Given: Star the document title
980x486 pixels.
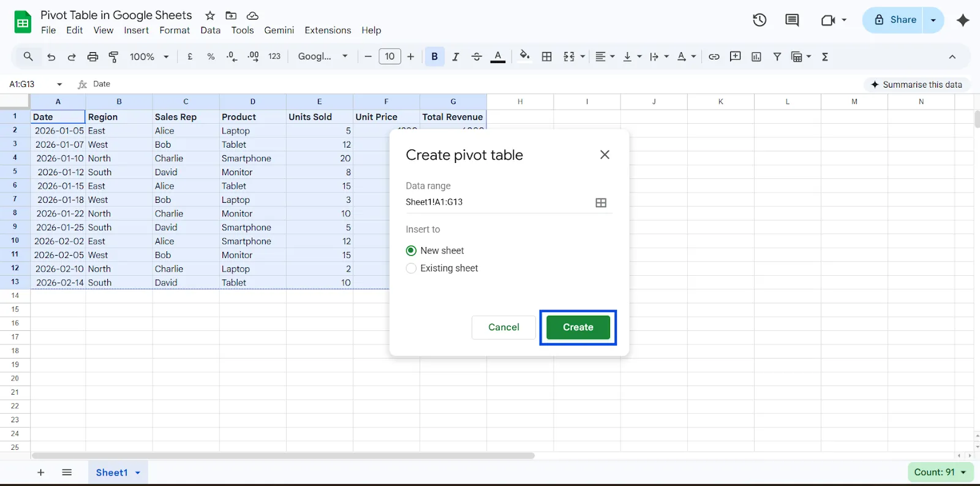Looking at the screenshot, I should [210, 15].
